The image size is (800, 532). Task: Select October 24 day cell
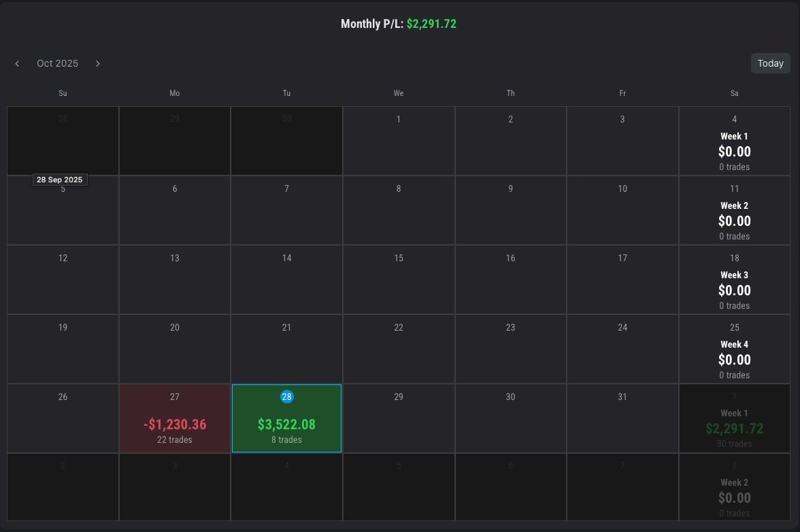[x=622, y=349]
